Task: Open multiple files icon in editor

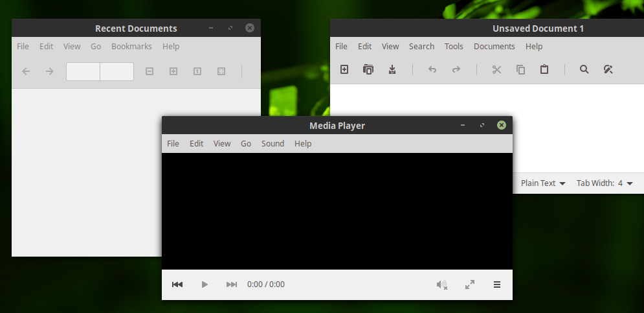Action: [x=368, y=69]
